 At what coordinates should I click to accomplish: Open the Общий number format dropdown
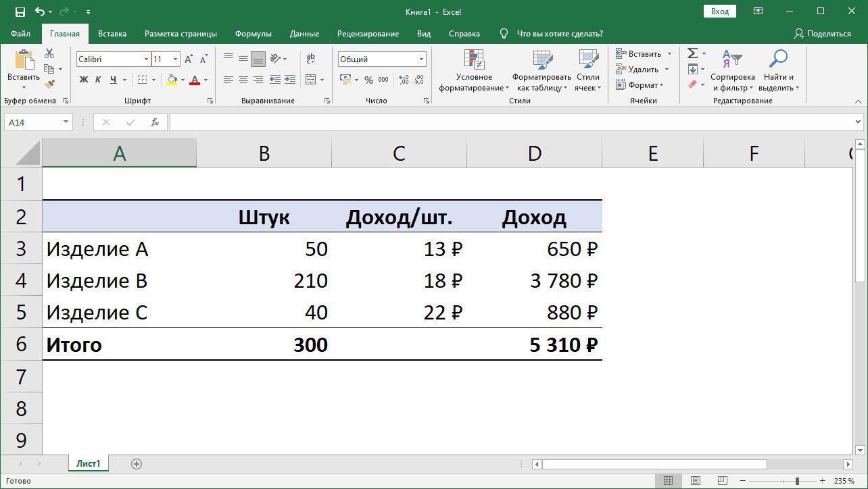click(422, 59)
